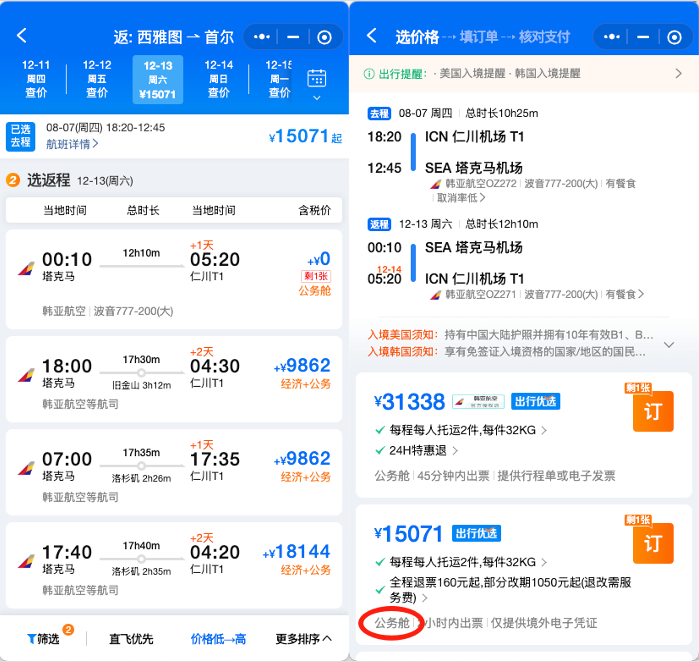View 取消率低 details for flight OZ272

tap(460, 197)
